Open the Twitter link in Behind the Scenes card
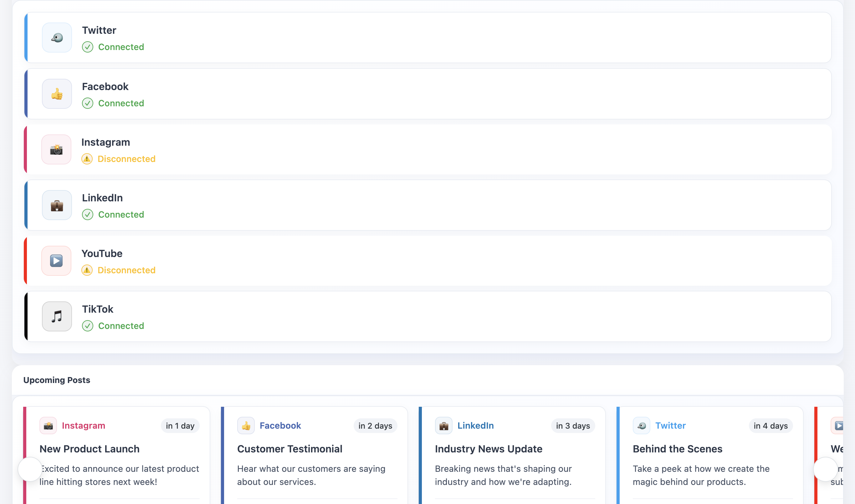This screenshot has height=504, width=855. (x=670, y=426)
